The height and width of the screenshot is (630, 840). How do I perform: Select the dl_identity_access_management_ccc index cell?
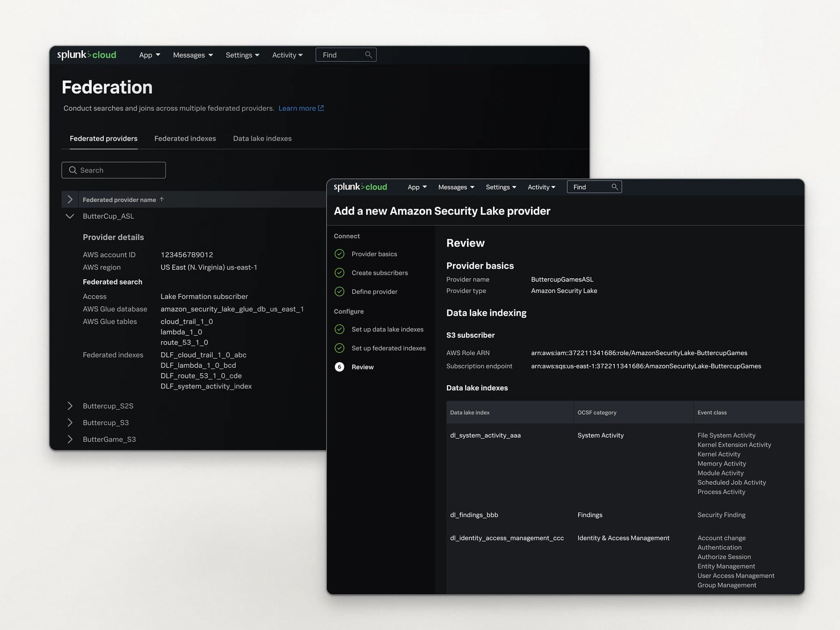[x=507, y=538]
